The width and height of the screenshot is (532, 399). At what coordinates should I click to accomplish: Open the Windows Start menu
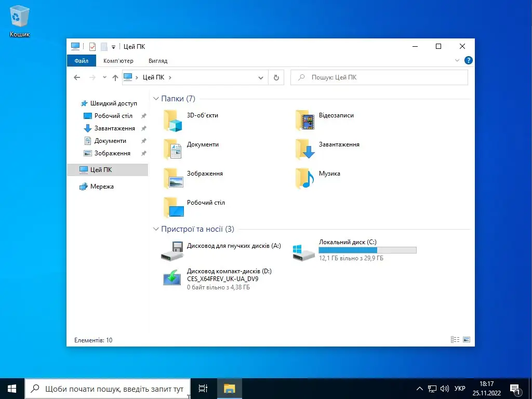coord(12,389)
